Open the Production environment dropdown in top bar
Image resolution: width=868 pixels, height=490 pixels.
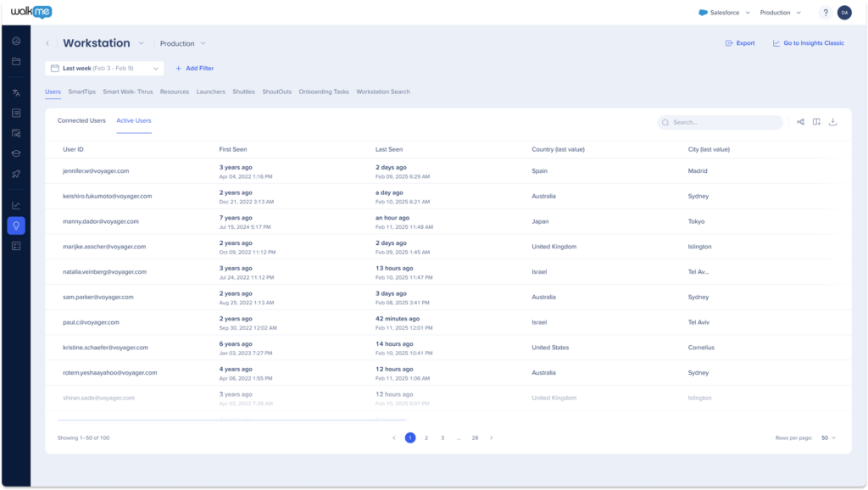[776, 12]
